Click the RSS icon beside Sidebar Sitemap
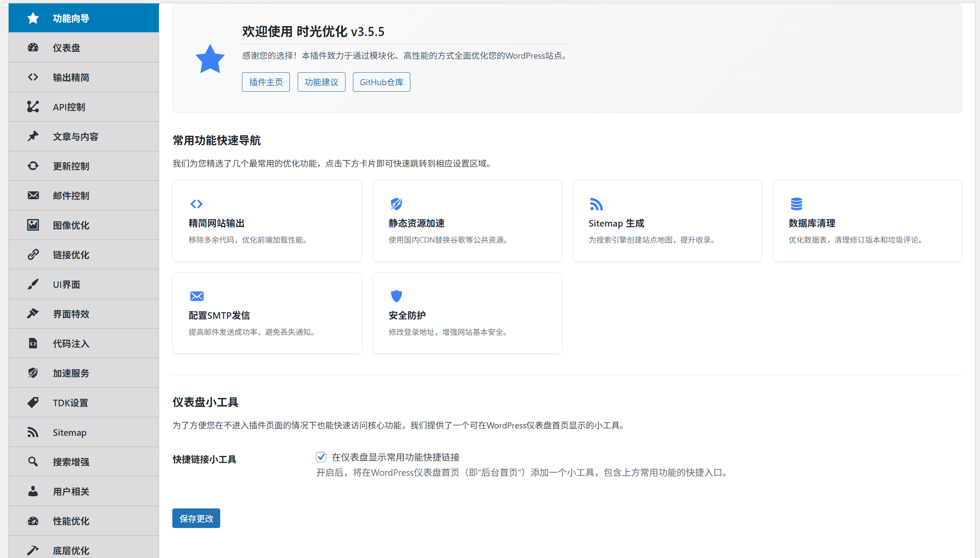The image size is (980, 558). tap(33, 432)
